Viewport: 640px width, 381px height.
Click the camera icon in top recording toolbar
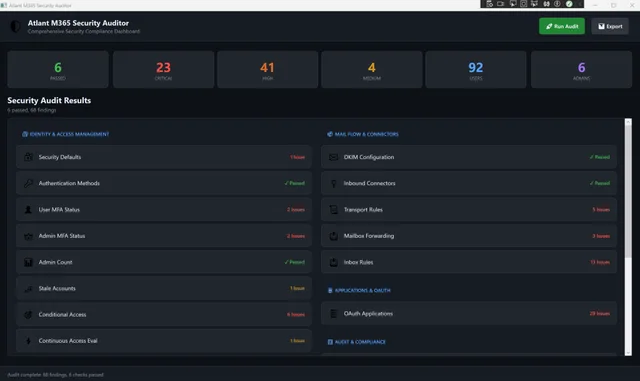(500, 4)
